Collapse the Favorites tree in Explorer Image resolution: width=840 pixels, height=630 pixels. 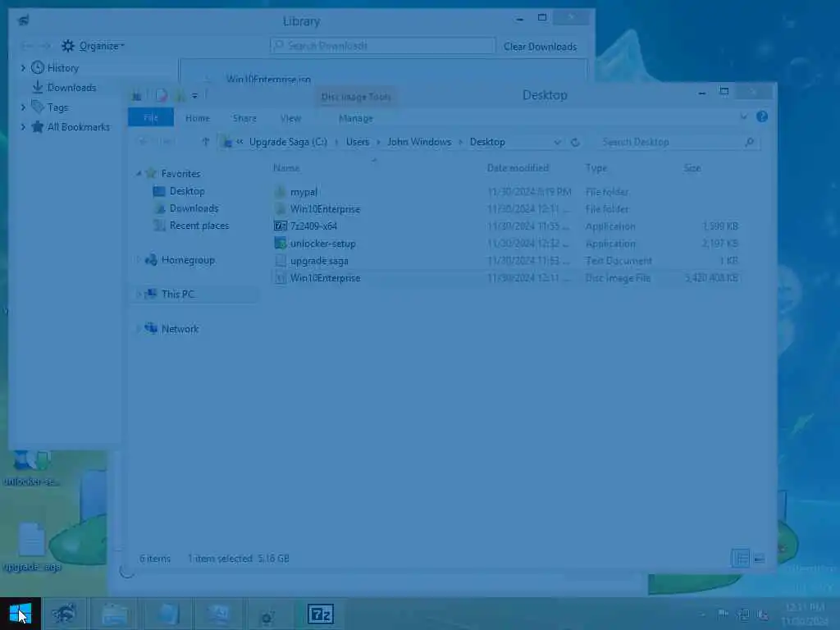pos(139,174)
